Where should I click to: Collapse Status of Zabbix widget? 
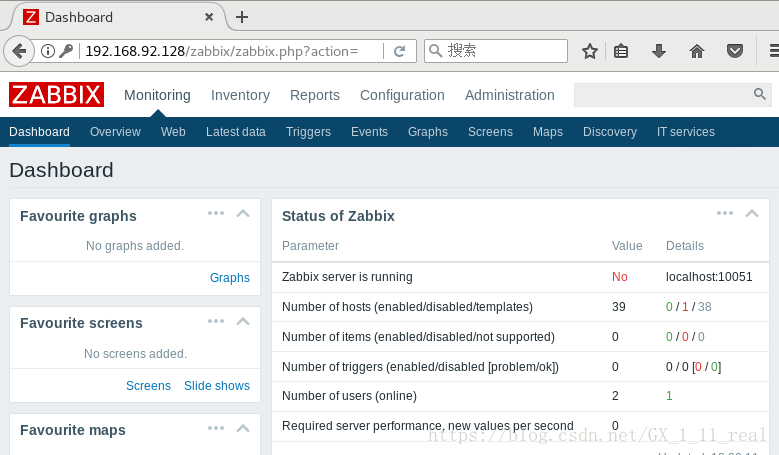pos(752,214)
